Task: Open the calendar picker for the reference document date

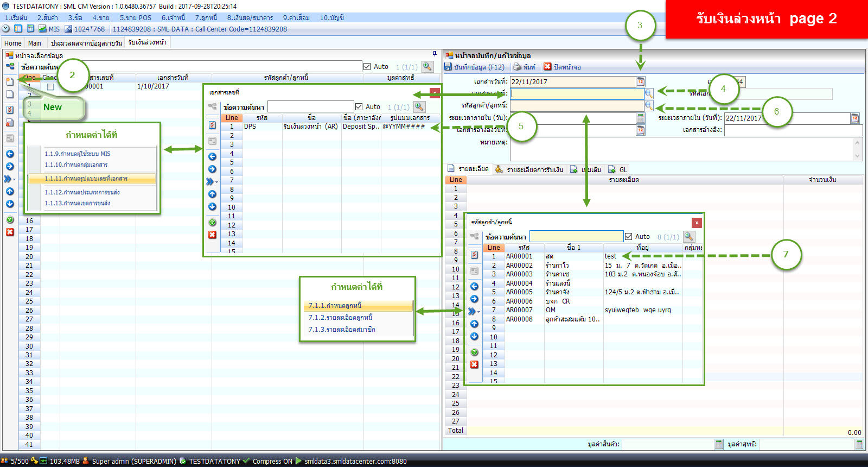Action: pyautogui.click(x=641, y=130)
